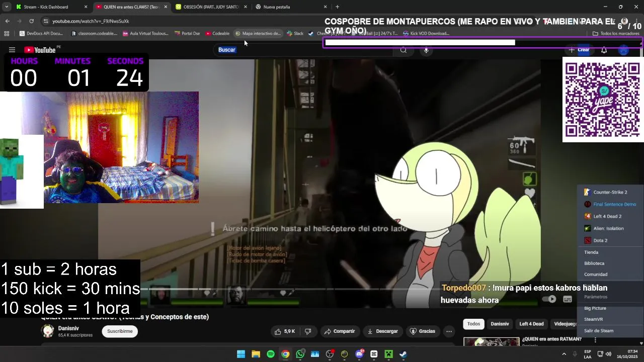Activate voice search microphone icon
Viewport: 644px width, 362px height.
point(426,50)
